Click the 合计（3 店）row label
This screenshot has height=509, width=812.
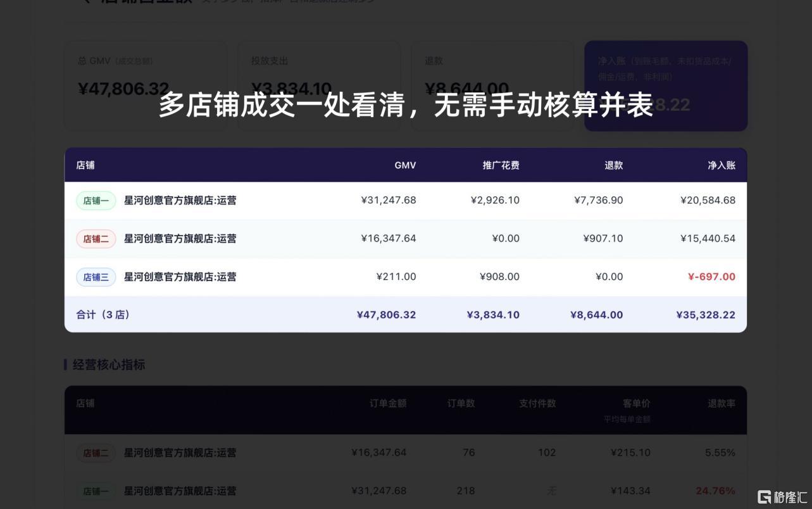coord(103,315)
